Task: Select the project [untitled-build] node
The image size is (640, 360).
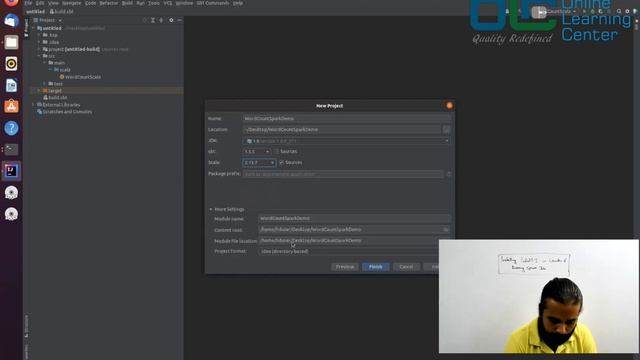Action: pos(74,49)
